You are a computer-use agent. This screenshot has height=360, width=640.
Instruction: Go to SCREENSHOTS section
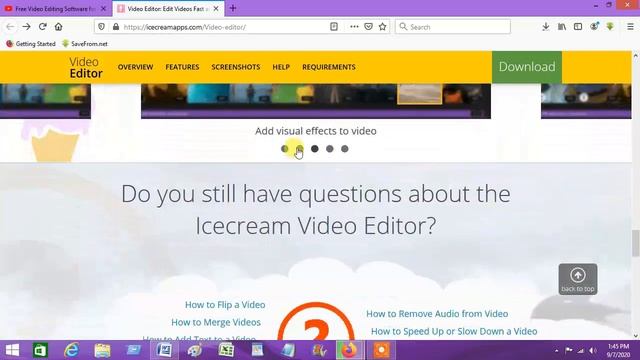coord(236,67)
